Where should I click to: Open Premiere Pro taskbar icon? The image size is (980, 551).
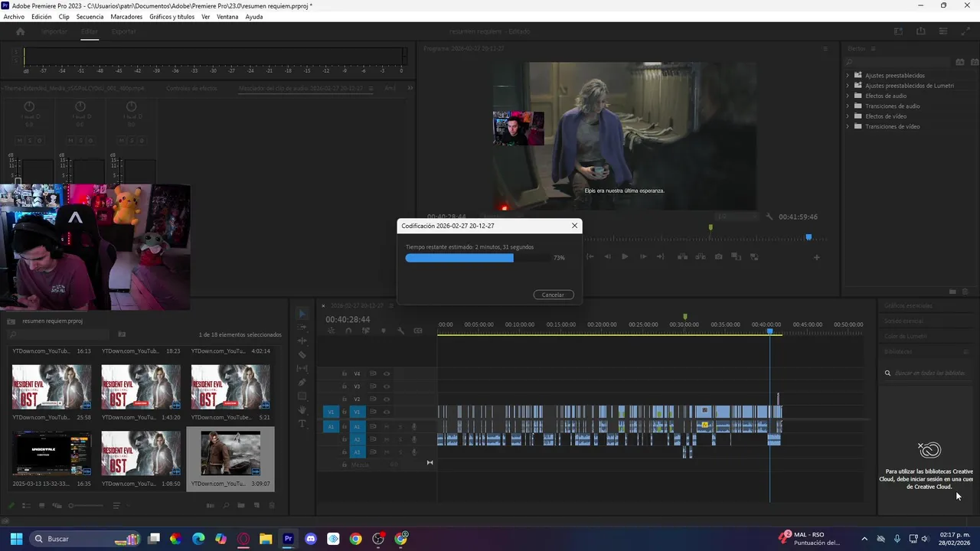288,539
